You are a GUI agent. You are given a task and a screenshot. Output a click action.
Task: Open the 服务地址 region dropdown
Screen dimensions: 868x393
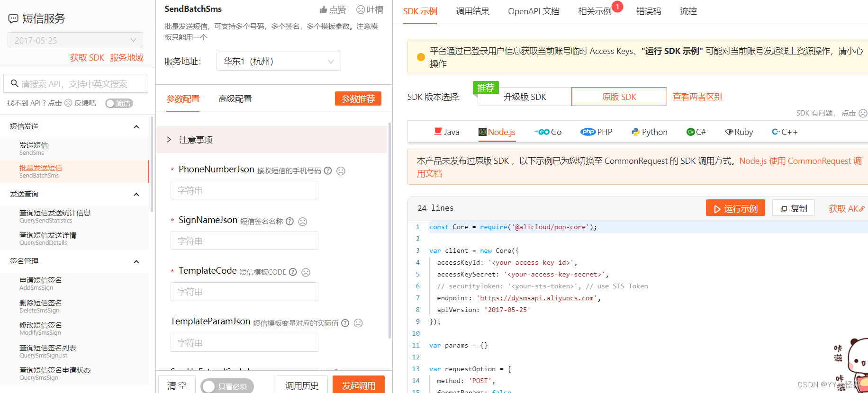click(279, 62)
